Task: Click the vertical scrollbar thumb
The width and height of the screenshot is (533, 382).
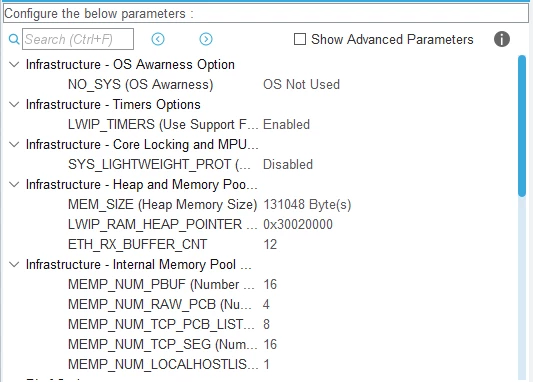Action: (522, 126)
